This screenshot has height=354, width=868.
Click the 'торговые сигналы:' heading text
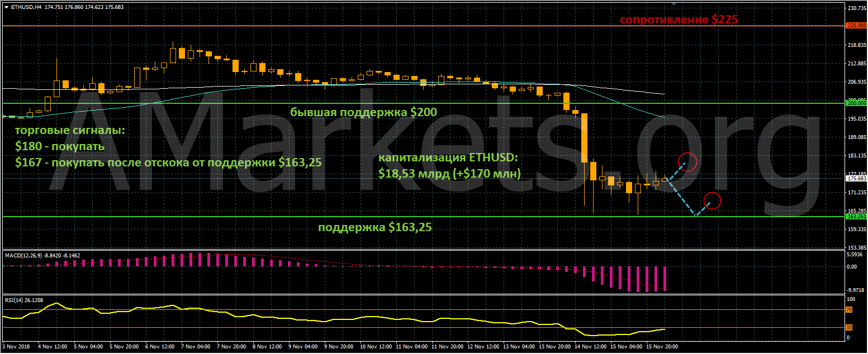pyautogui.click(x=70, y=131)
